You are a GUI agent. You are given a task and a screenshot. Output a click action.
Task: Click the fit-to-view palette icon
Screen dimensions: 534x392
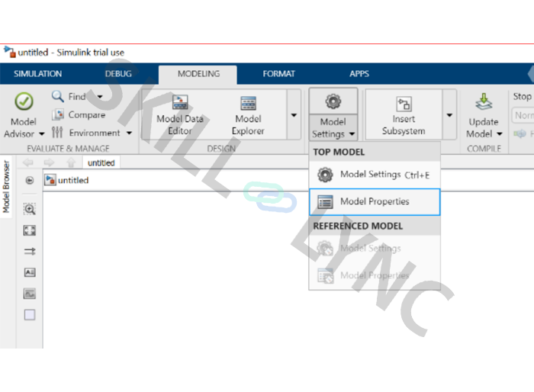(30, 230)
